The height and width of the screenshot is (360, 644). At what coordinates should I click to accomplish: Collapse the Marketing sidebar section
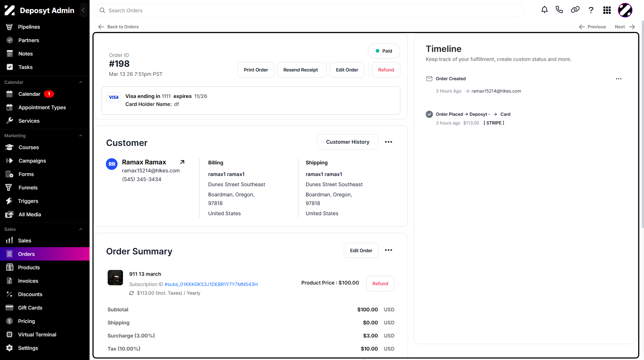(x=81, y=136)
